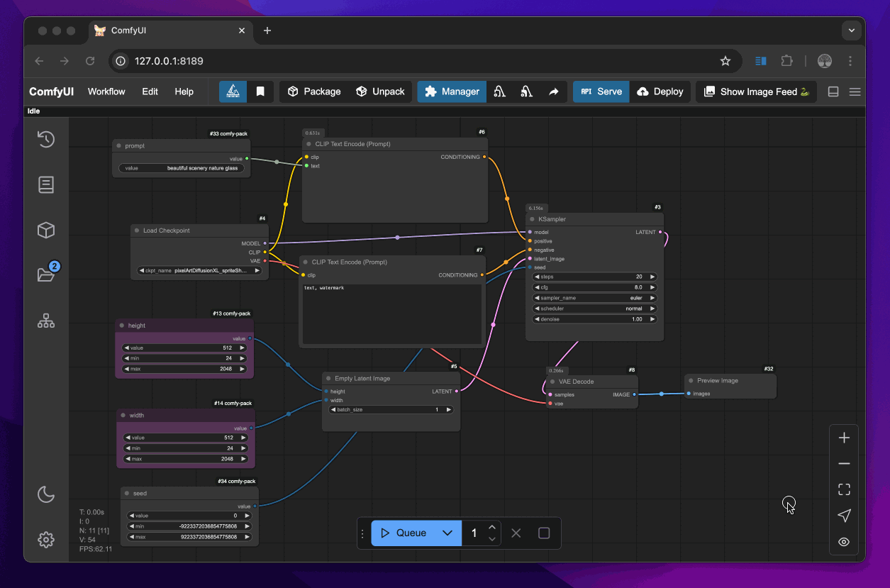Screen dimensions: 890x588
Task: Open a new browser tab
Action: click(x=267, y=30)
